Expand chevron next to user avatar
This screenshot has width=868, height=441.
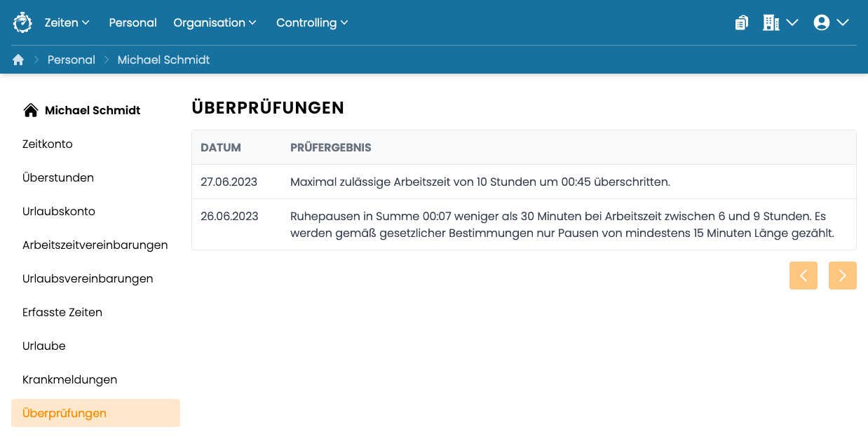click(843, 22)
